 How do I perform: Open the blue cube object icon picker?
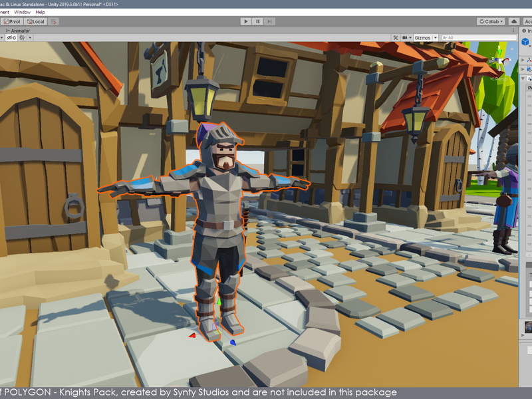click(x=525, y=42)
